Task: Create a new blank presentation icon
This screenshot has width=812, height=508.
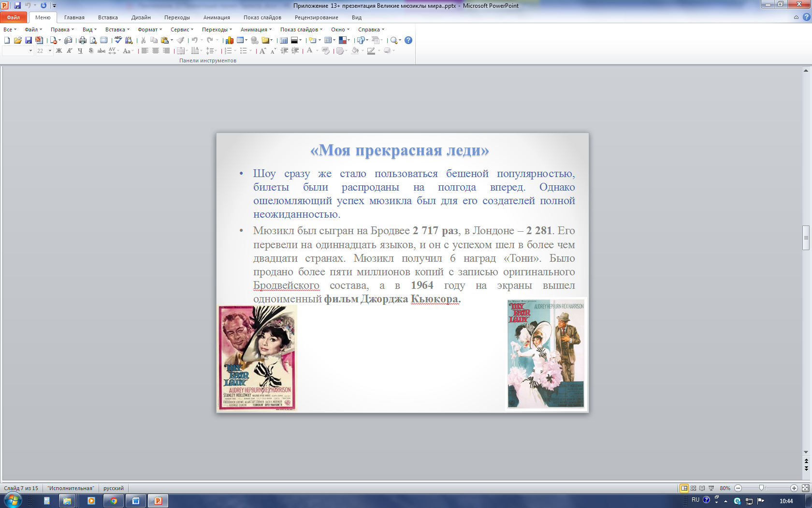Action: point(7,40)
